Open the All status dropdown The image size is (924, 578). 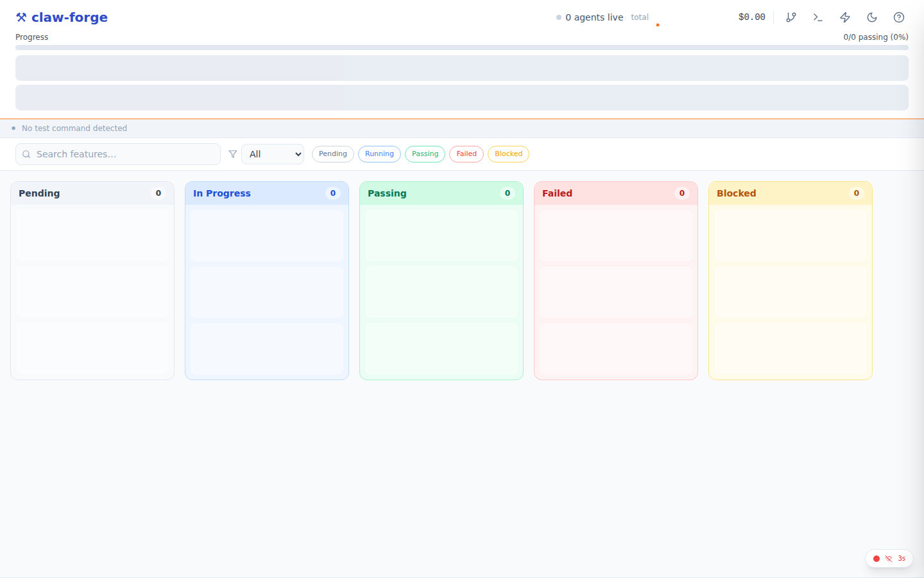tap(273, 154)
